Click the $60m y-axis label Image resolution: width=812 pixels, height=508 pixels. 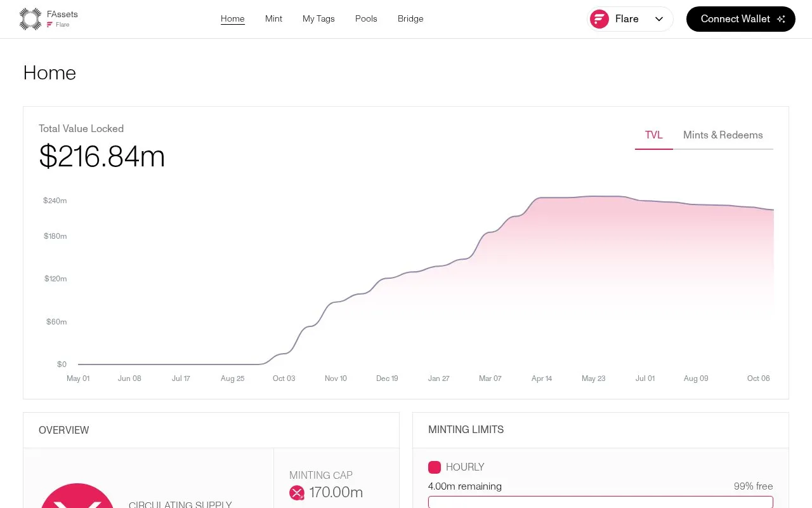(x=56, y=322)
